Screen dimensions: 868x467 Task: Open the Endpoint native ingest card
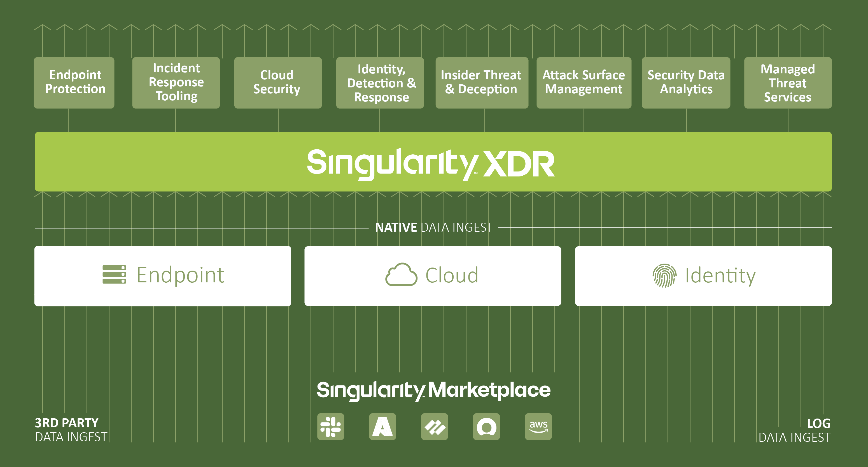[163, 276]
